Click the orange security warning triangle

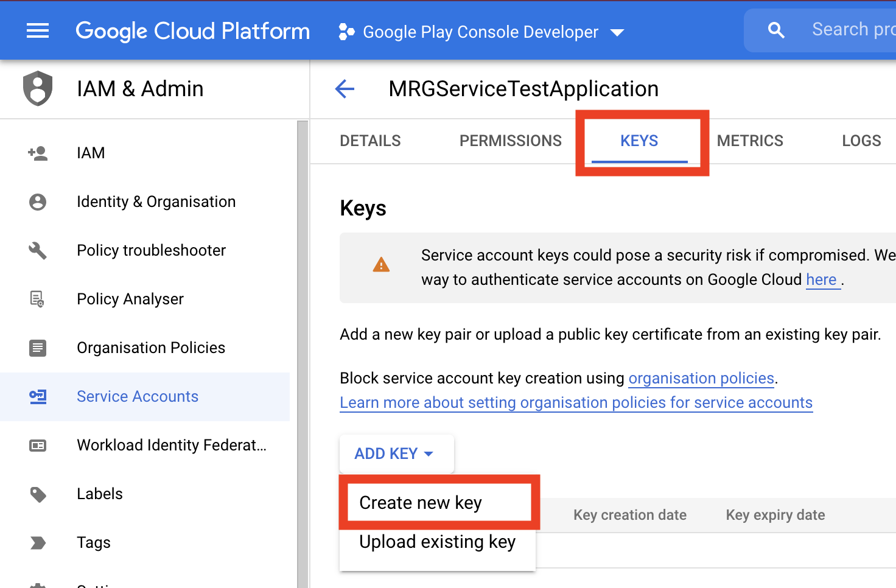point(380,264)
